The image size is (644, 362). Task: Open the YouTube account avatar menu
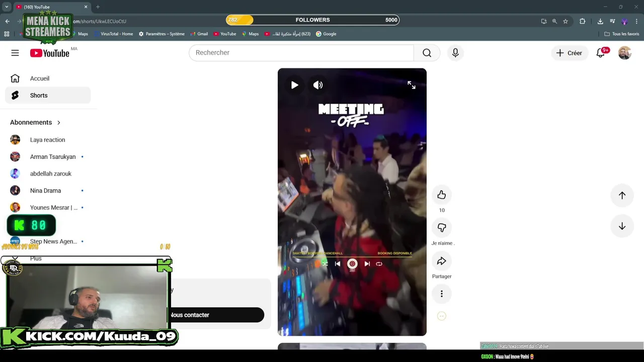click(x=624, y=53)
